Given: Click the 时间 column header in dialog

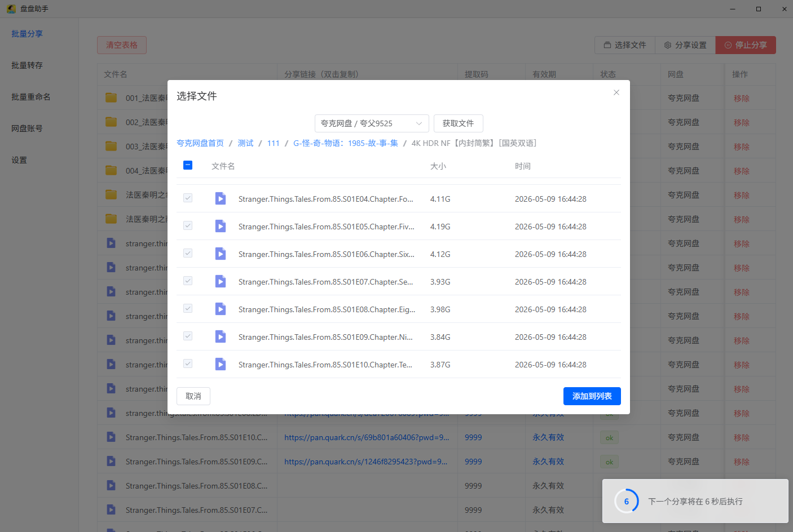Looking at the screenshot, I should click(x=523, y=166).
